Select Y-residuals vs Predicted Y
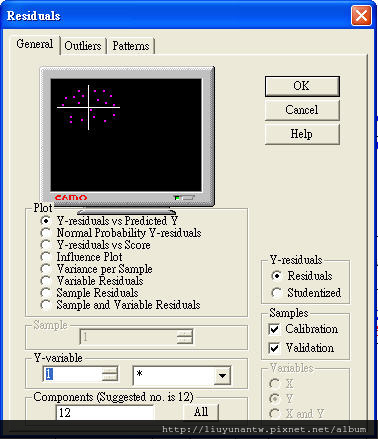 [x=46, y=221]
